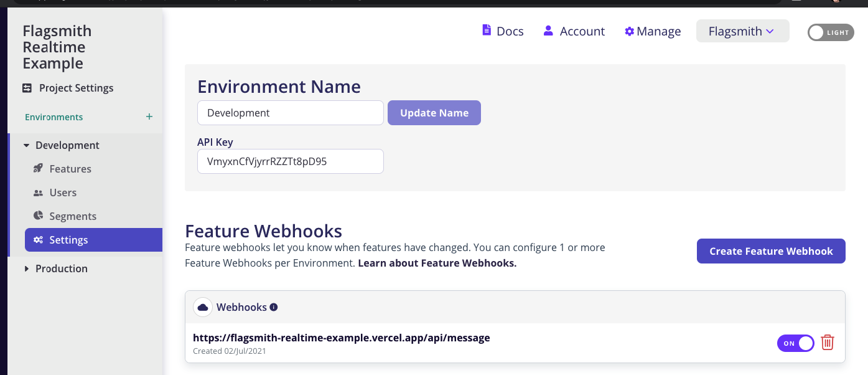Toggle the LIGHT theme switch
This screenshot has height=375, width=868.
point(831,32)
